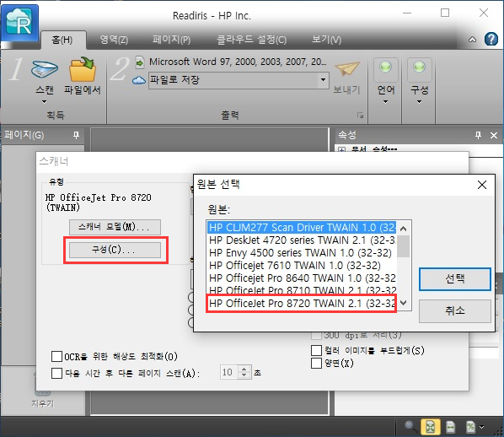Click the 지우기 eraser button
Screen dimensions: 504x437
(x=42, y=395)
